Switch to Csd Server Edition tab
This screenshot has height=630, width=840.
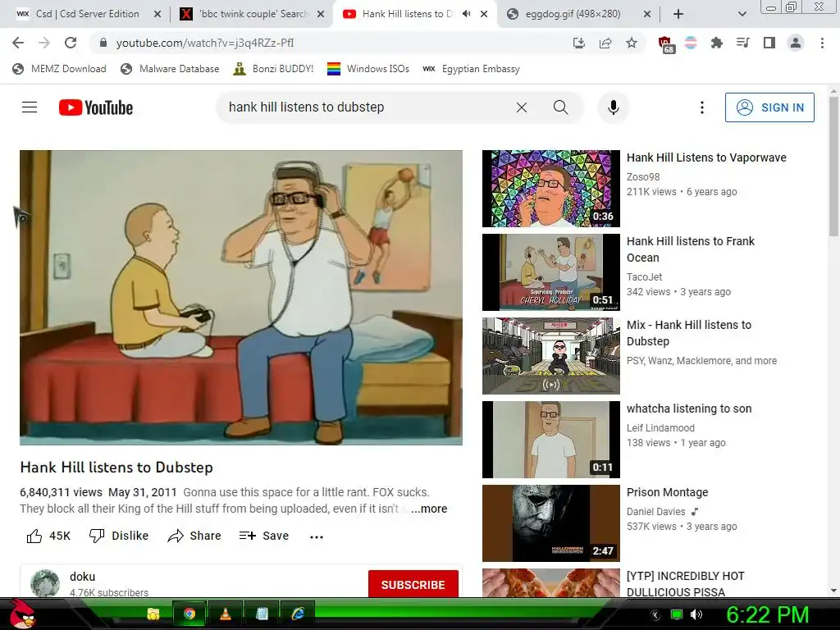click(x=87, y=14)
